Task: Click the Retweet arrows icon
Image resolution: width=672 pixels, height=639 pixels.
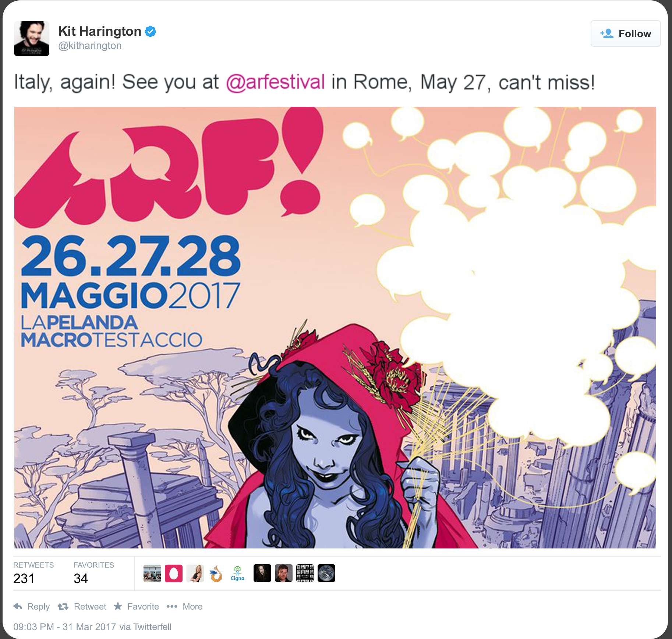Action: click(63, 606)
